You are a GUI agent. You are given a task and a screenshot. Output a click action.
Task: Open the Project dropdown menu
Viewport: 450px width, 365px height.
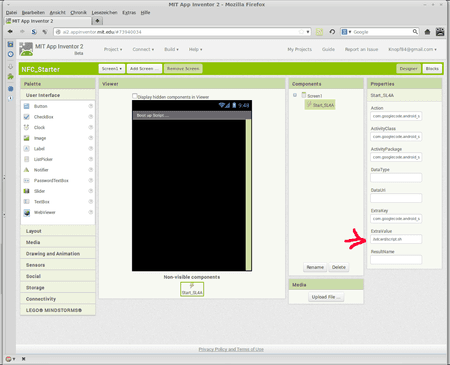[113, 49]
